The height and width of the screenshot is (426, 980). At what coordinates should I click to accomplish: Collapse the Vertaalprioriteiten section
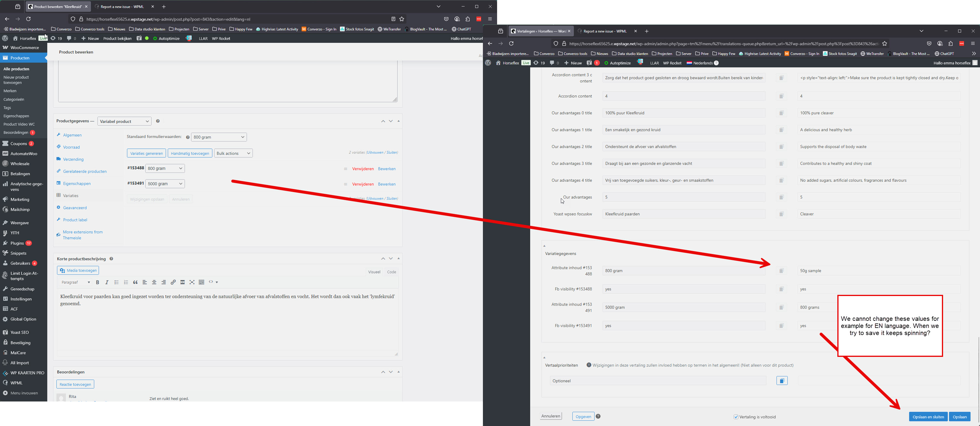pyautogui.click(x=544, y=357)
